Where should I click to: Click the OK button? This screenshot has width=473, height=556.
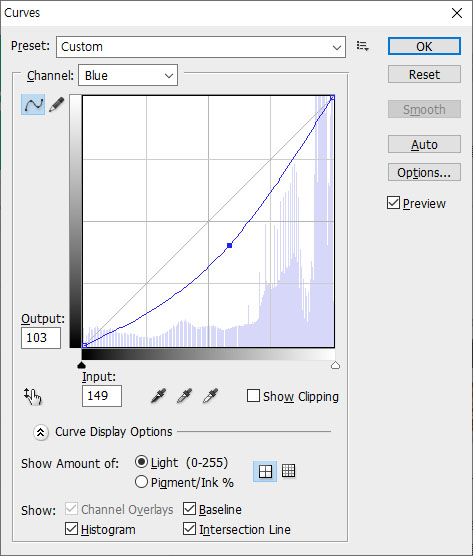pyautogui.click(x=424, y=46)
